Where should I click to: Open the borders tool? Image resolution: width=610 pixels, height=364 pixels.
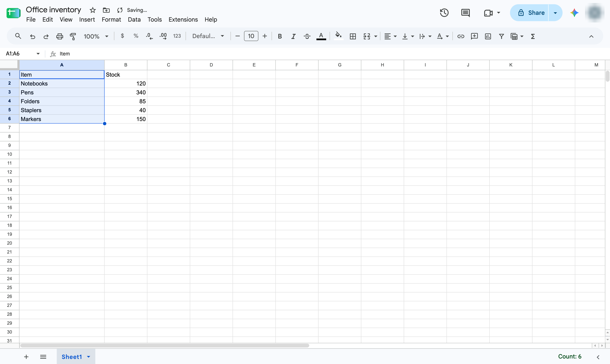click(x=353, y=36)
